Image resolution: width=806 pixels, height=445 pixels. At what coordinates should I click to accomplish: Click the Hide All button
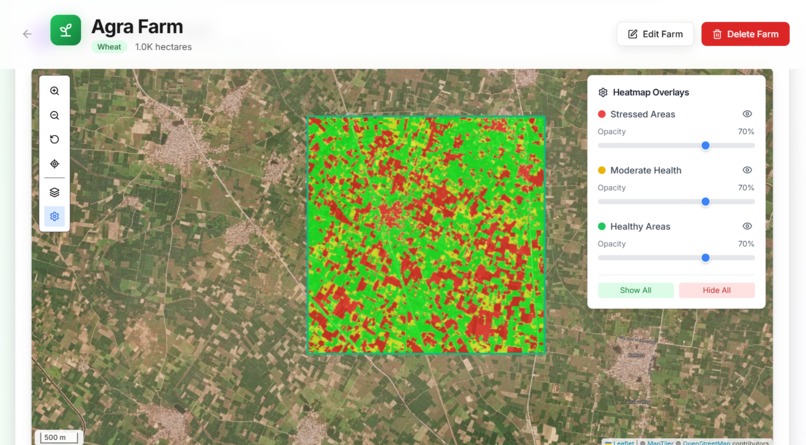pyautogui.click(x=717, y=290)
